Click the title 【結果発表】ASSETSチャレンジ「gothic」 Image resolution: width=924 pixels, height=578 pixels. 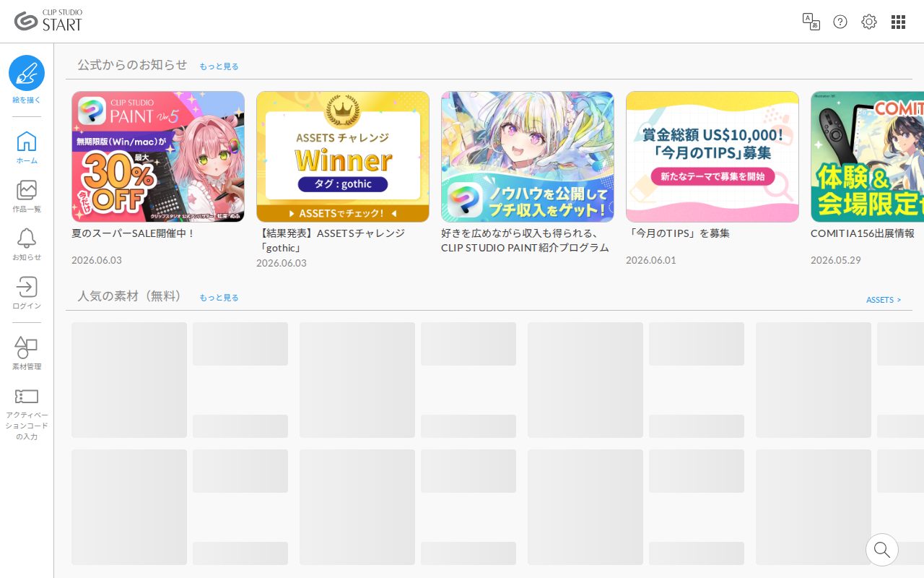coord(331,241)
